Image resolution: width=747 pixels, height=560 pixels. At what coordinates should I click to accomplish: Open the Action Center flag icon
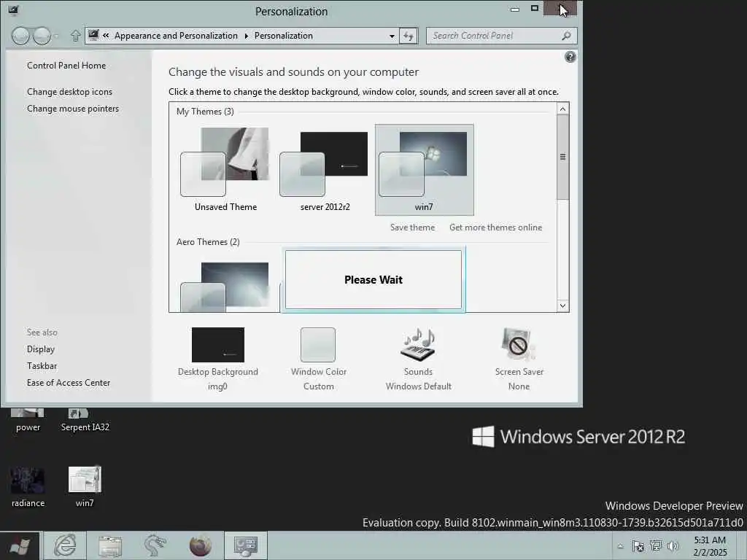point(638,546)
